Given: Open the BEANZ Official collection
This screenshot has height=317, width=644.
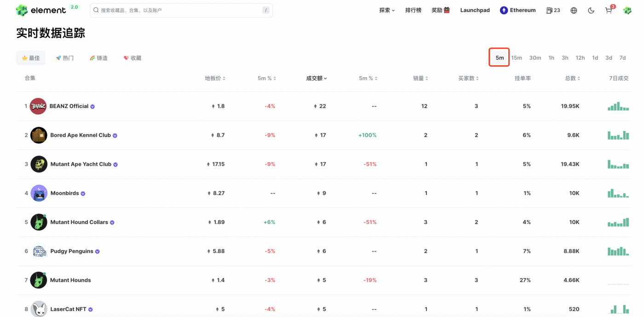Looking at the screenshot, I should 69,106.
